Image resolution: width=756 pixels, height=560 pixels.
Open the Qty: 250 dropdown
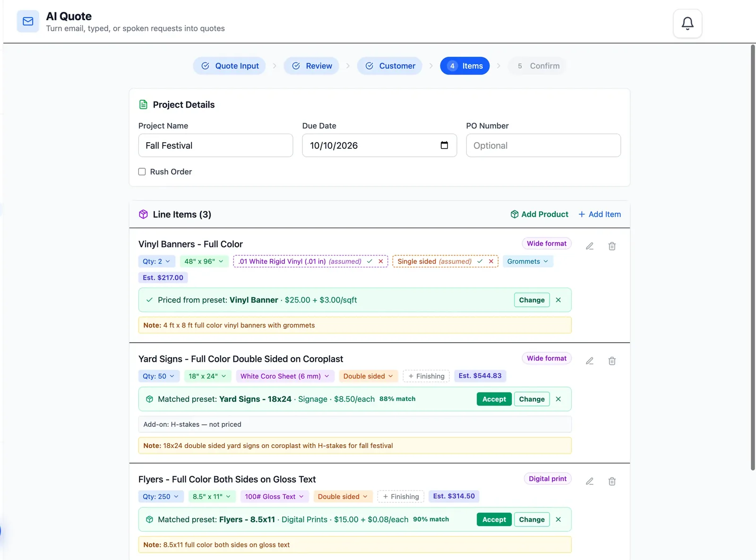[161, 497]
